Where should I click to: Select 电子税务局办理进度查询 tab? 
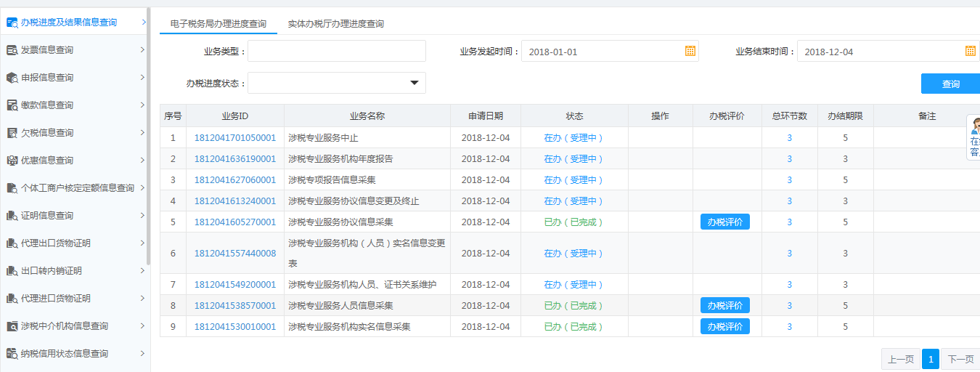218,24
